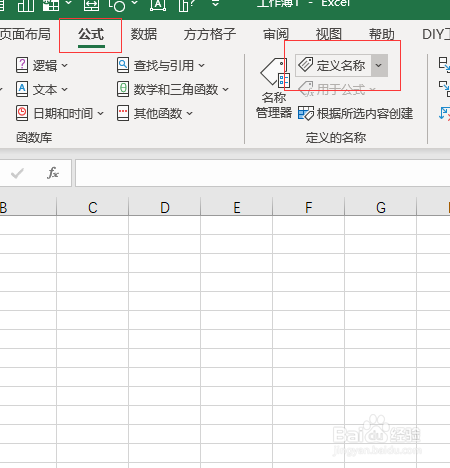450x468 pixels.
Task: Click the 查找与引用 magnifier book icon
Action: pyautogui.click(x=123, y=65)
